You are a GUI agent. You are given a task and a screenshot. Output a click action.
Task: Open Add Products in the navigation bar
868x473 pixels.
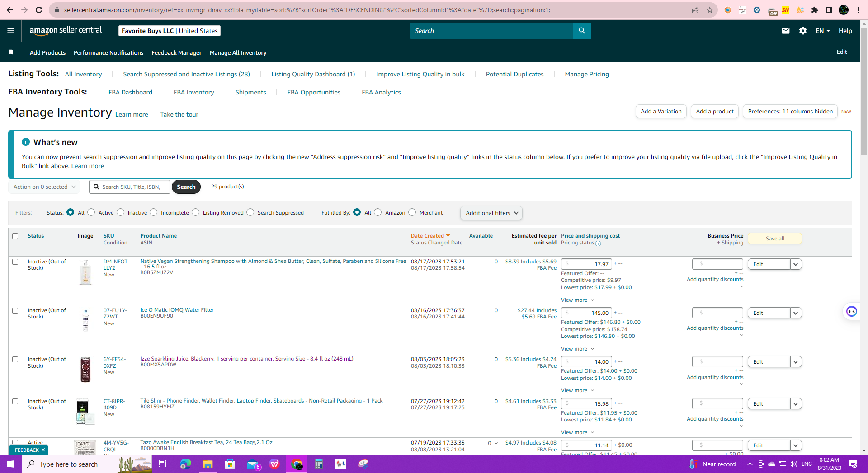coord(48,52)
